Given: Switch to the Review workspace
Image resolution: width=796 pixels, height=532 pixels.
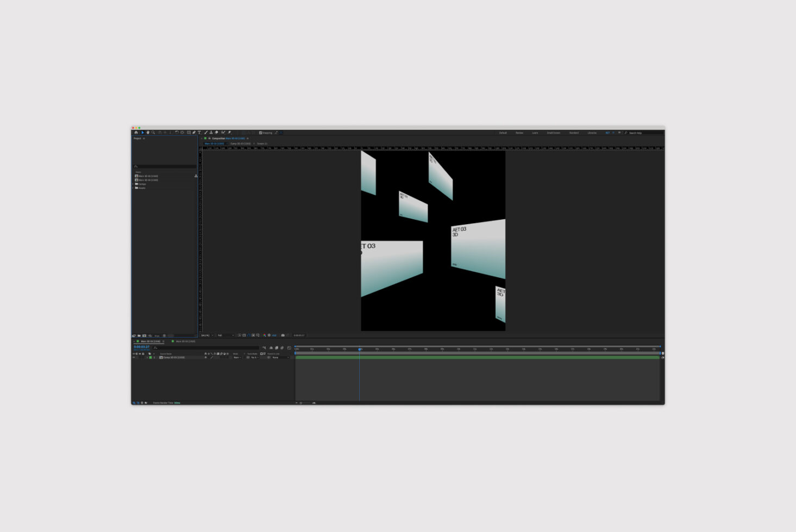Looking at the screenshot, I should pos(519,132).
